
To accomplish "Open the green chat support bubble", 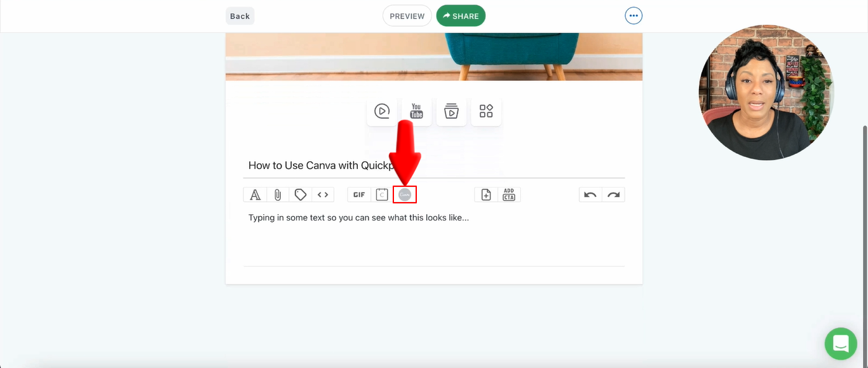I will [841, 344].
